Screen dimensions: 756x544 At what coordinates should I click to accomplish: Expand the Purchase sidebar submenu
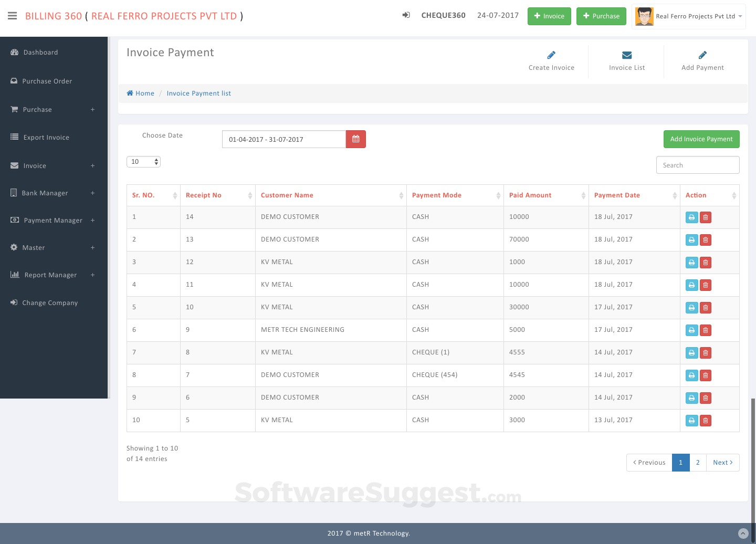point(92,109)
